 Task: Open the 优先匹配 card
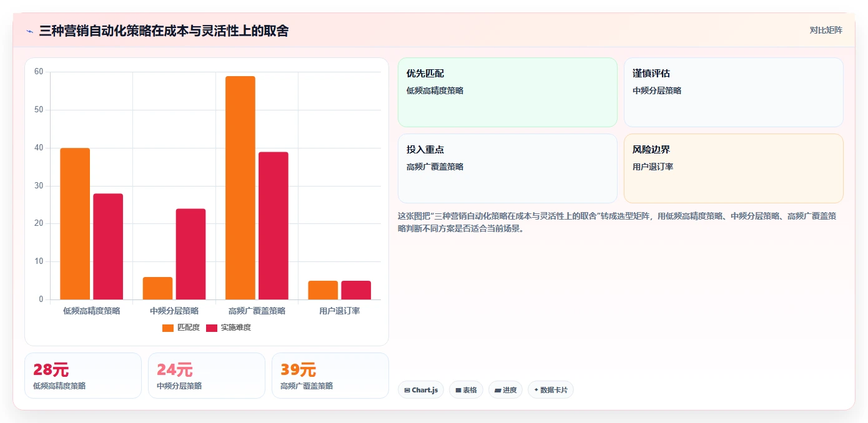point(508,92)
